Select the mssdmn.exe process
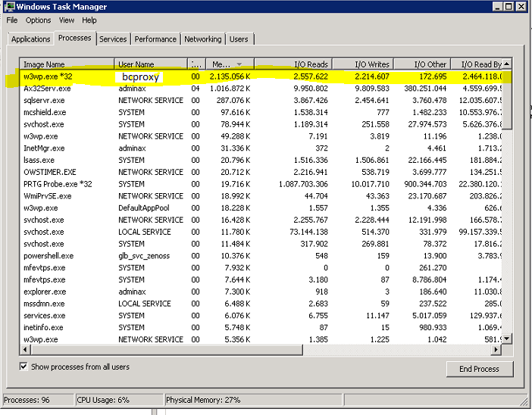 tap(261, 304)
